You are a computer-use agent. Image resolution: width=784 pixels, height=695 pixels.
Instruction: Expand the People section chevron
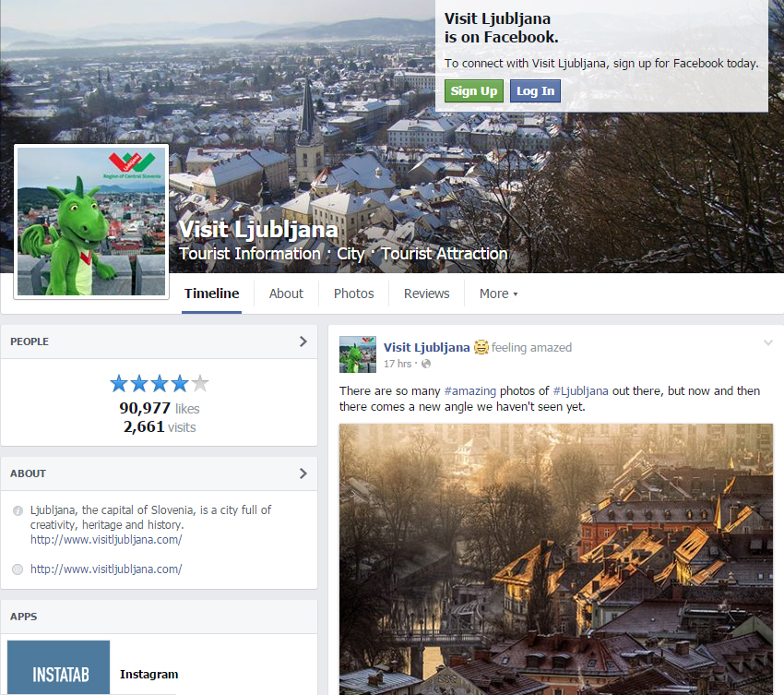303,342
